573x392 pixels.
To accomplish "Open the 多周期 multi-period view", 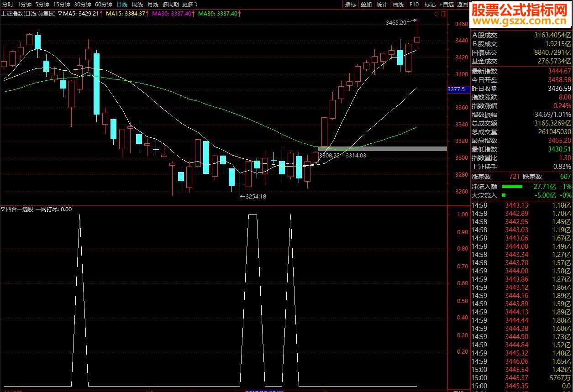I will [171, 4].
